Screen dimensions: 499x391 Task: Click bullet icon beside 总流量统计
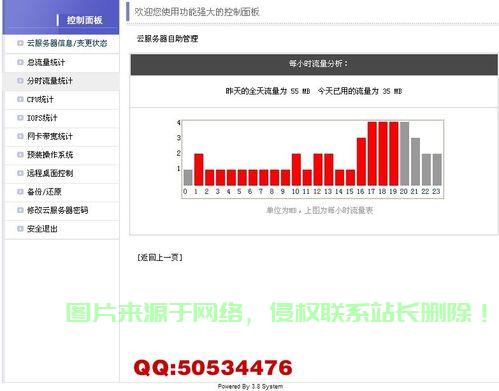pyautogui.click(x=20, y=62)
